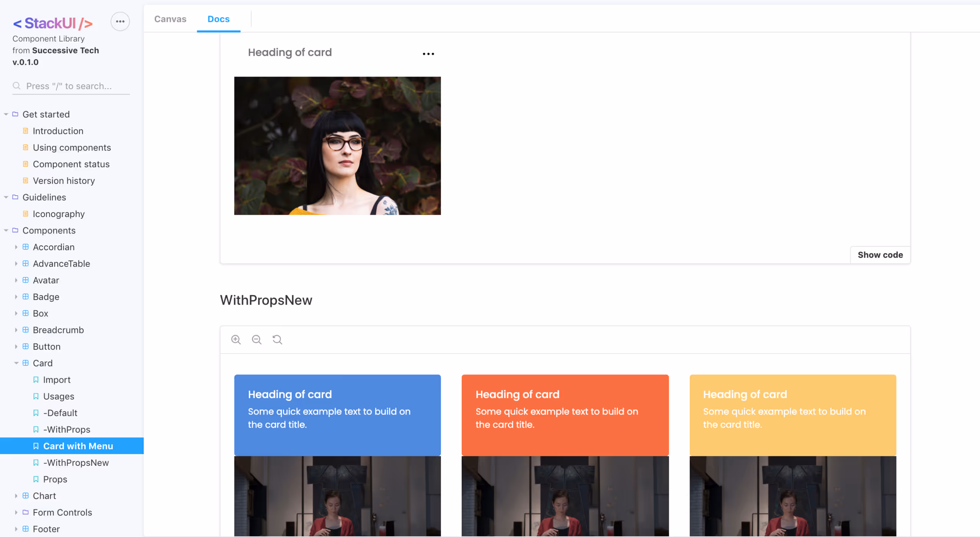Expand the Form Controls section
980x537 pixels.
coord(16,512)
